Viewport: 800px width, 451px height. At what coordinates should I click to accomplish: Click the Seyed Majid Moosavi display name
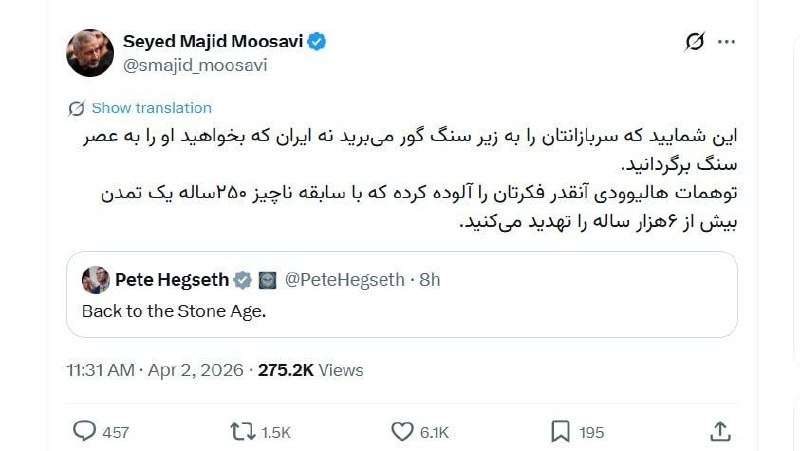point(213,42)
